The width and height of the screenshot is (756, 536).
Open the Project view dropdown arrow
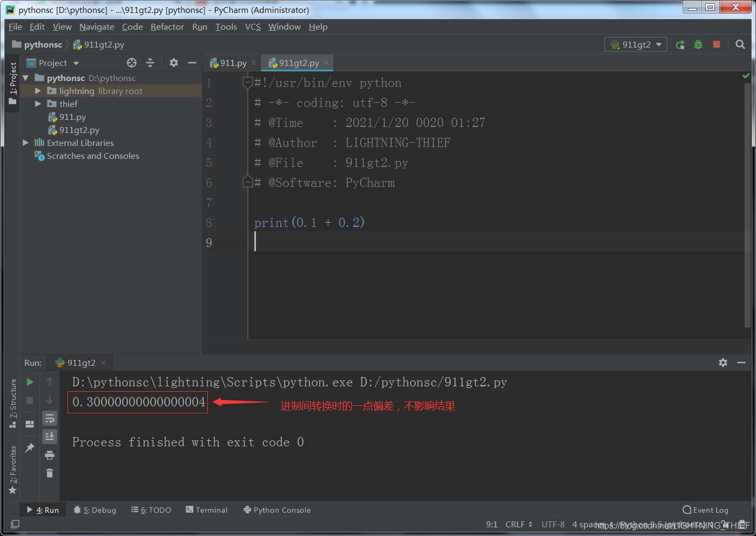coord(76,63)
